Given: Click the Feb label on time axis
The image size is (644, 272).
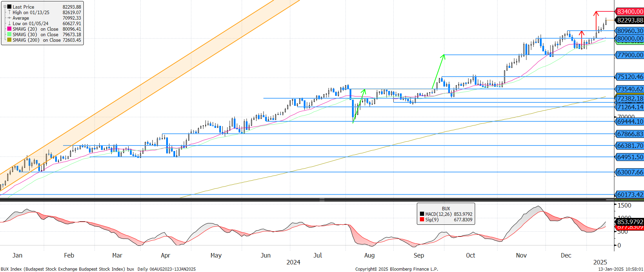Looking at the screenshot, I should coord(69,255).
